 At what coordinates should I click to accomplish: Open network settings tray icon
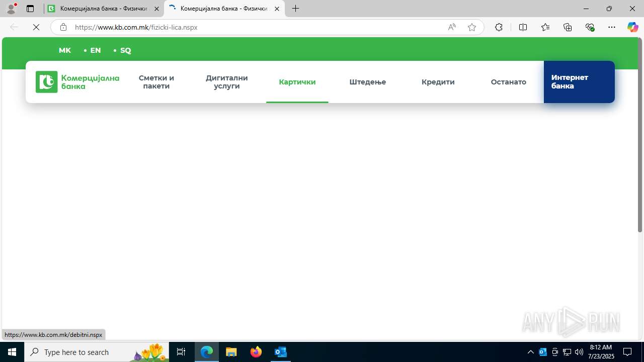tap(567, 352)
